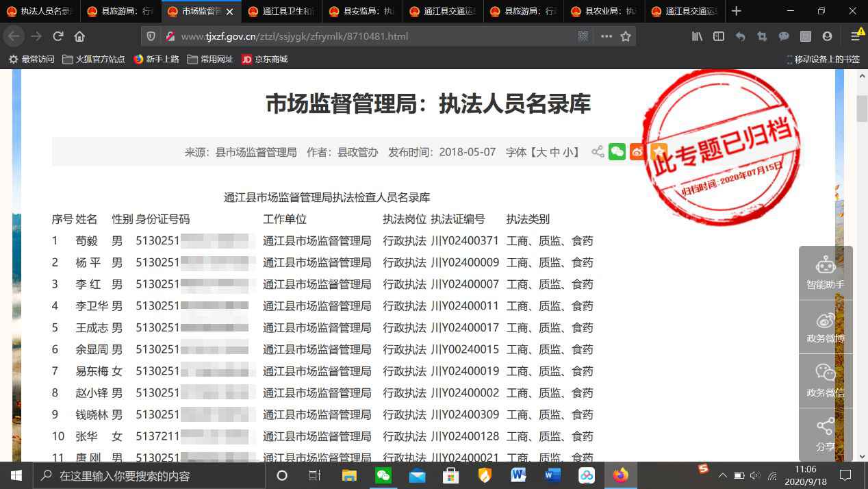868x489 pixels.
Task: Open the Firefox hamburger menu
Action: (x=855, y=36)
